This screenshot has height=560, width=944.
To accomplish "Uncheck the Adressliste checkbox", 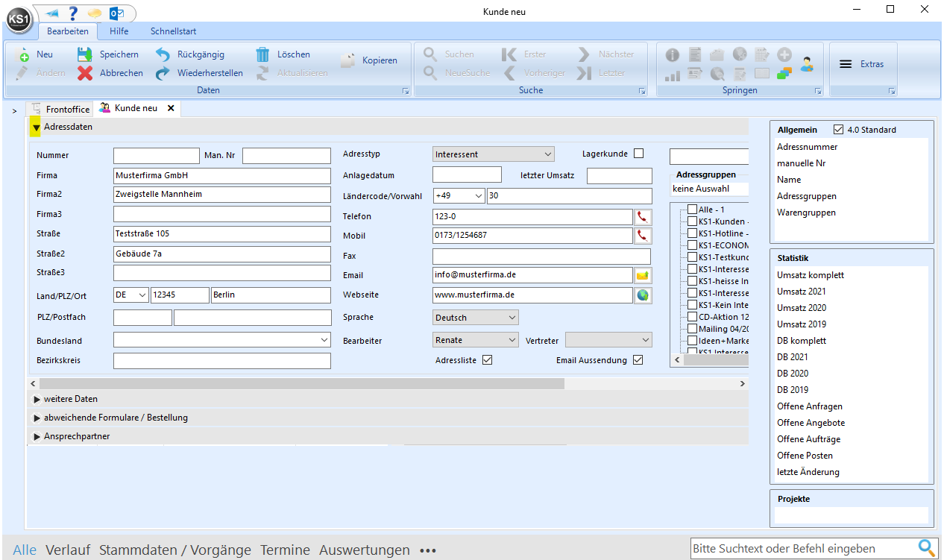I will point(488,360).
